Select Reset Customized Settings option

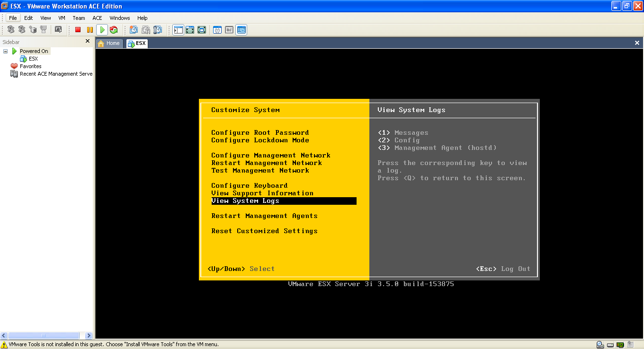[264, 231]
